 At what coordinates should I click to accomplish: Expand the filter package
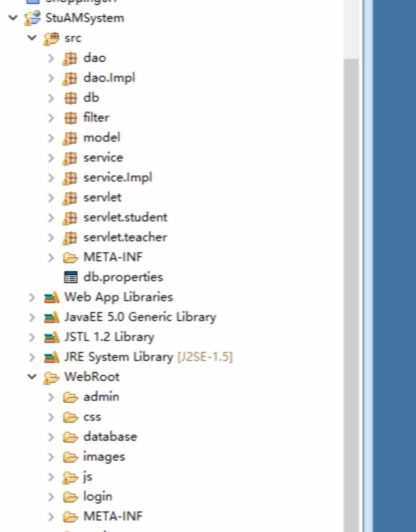click(x=51, y=118)
